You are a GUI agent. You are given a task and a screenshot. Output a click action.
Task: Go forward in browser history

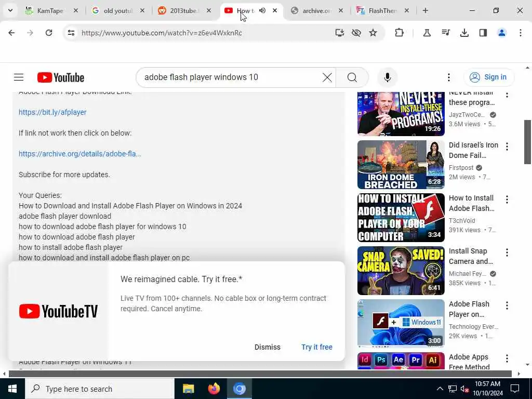30,33
